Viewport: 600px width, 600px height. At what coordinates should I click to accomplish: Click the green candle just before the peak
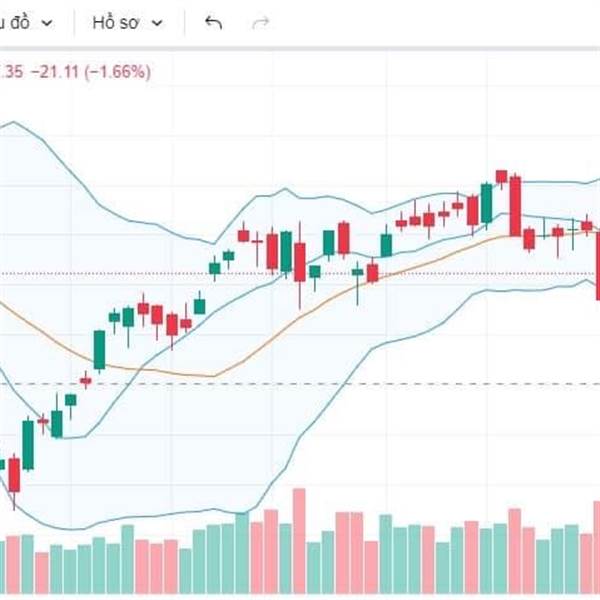click(486, 203)
